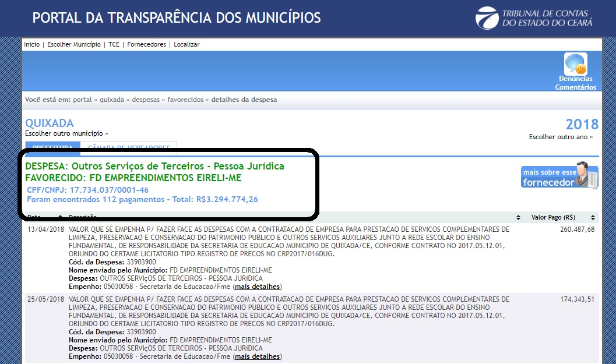Open the TCE navigation link
The image size is (616, 364).
point(114,44)
